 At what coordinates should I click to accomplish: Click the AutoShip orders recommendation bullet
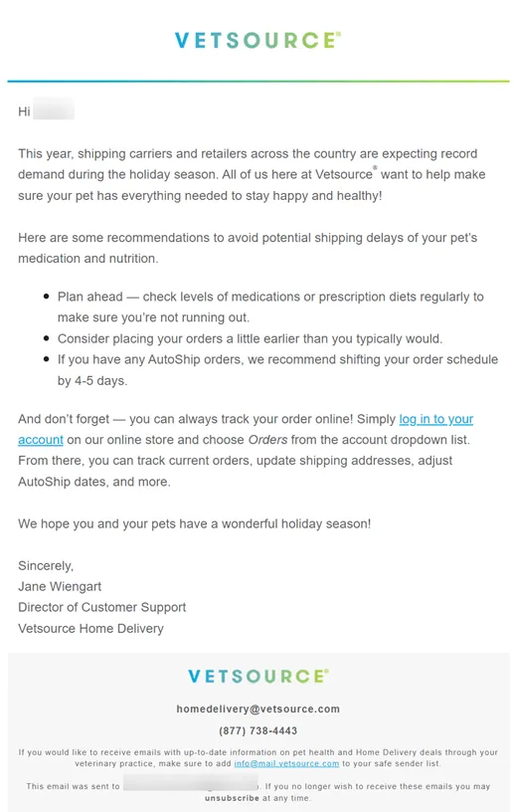(x=277, y=370)
